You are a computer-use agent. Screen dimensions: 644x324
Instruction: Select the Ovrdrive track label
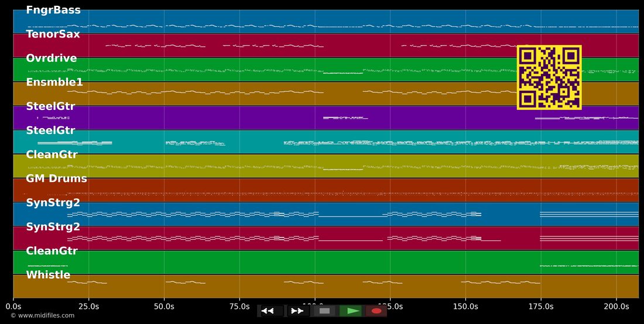(52, 58)
